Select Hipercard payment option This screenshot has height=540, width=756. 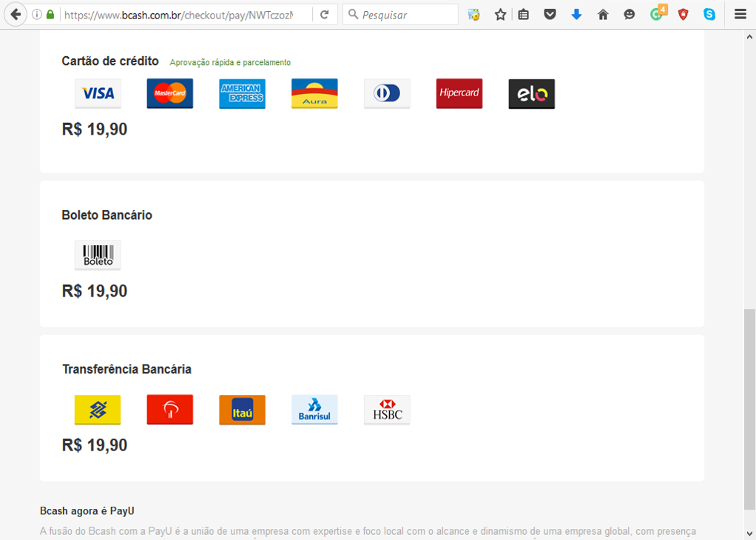point(459,93)
